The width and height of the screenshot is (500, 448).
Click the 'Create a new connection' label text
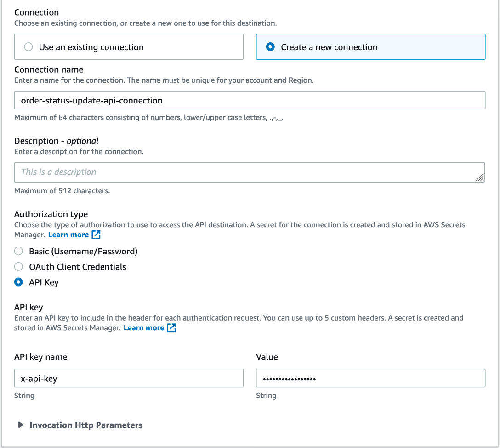329,47
